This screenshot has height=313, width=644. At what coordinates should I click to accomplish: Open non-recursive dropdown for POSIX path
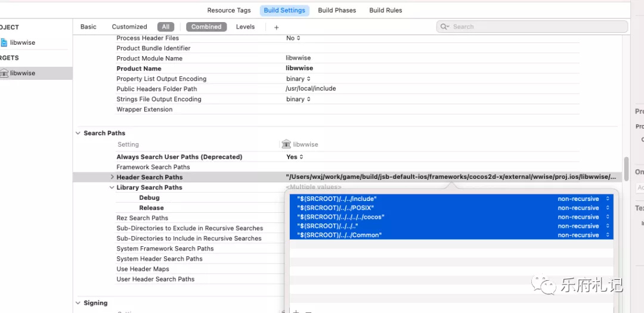coord(584,208)
